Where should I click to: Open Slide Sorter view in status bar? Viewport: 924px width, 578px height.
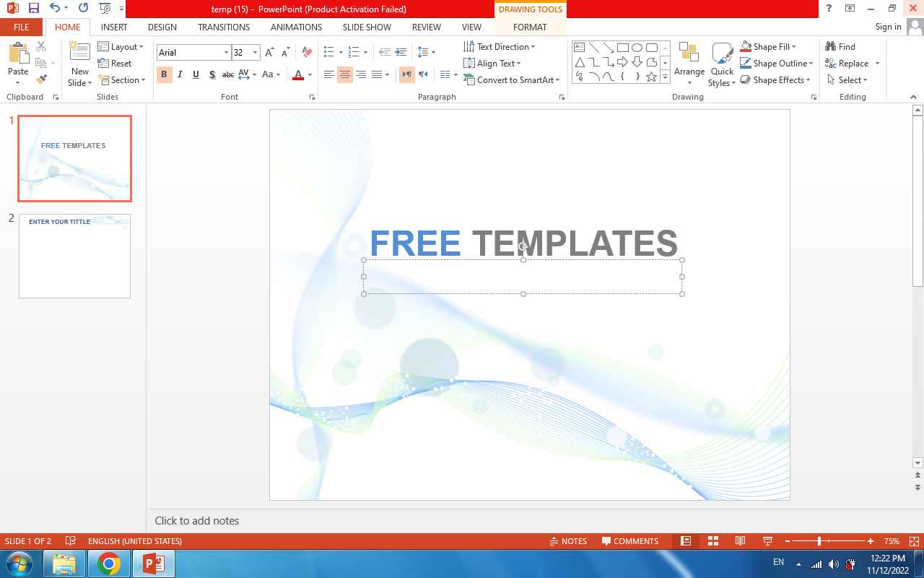point(712,541)
